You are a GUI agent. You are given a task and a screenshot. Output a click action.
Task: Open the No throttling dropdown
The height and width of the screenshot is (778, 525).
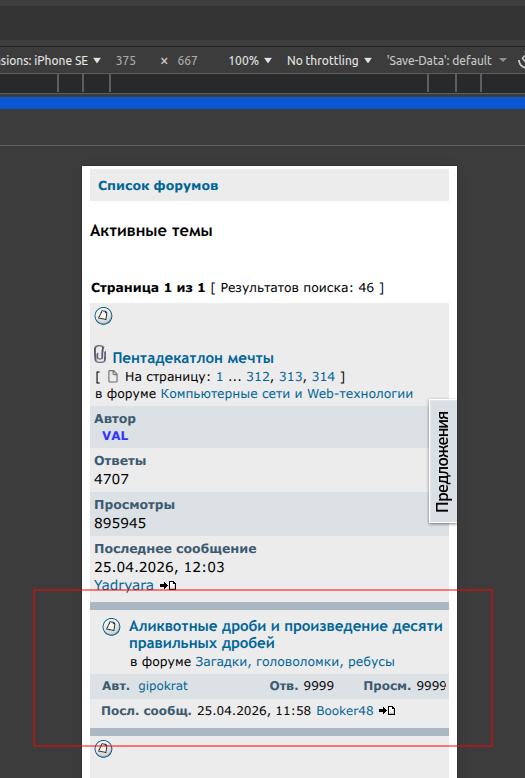(329, 61)
